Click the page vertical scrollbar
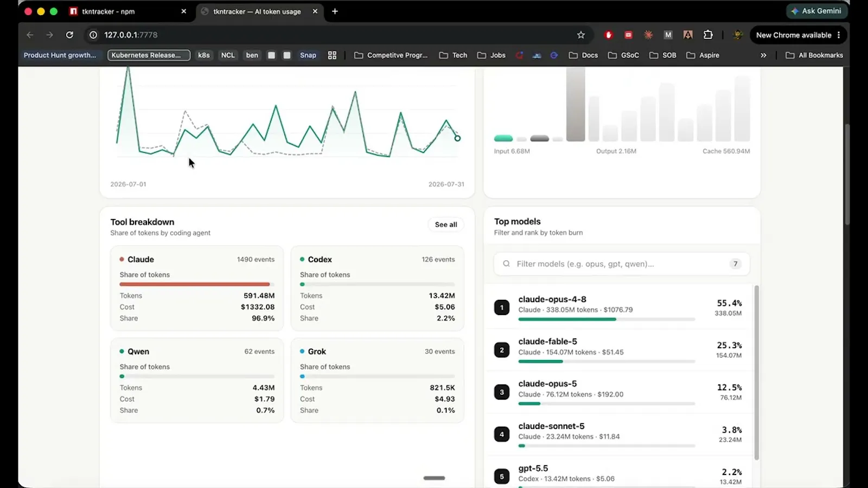The width and height of the screenshot is (868, 488). click(847, 175)
